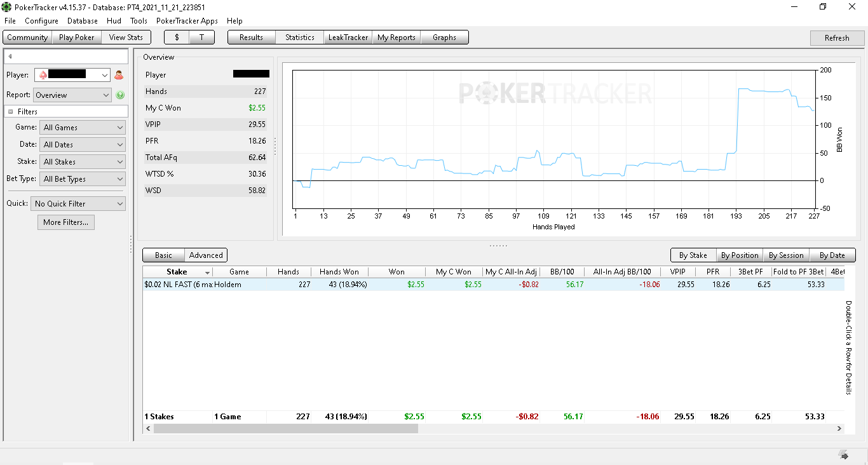The image size is (868, 465).
Task: Switch to tournaments with the T button
Action: click(202, 37)
